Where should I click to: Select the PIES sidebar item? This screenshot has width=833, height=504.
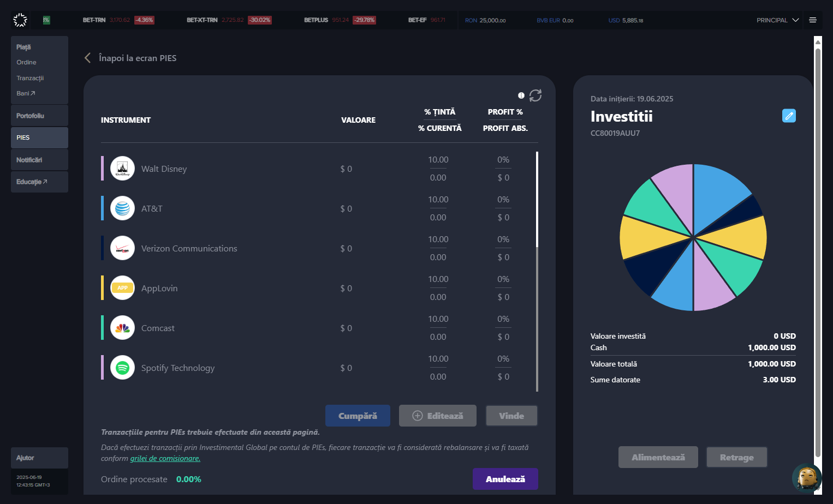pyautogui.click(x=39, y=137)
